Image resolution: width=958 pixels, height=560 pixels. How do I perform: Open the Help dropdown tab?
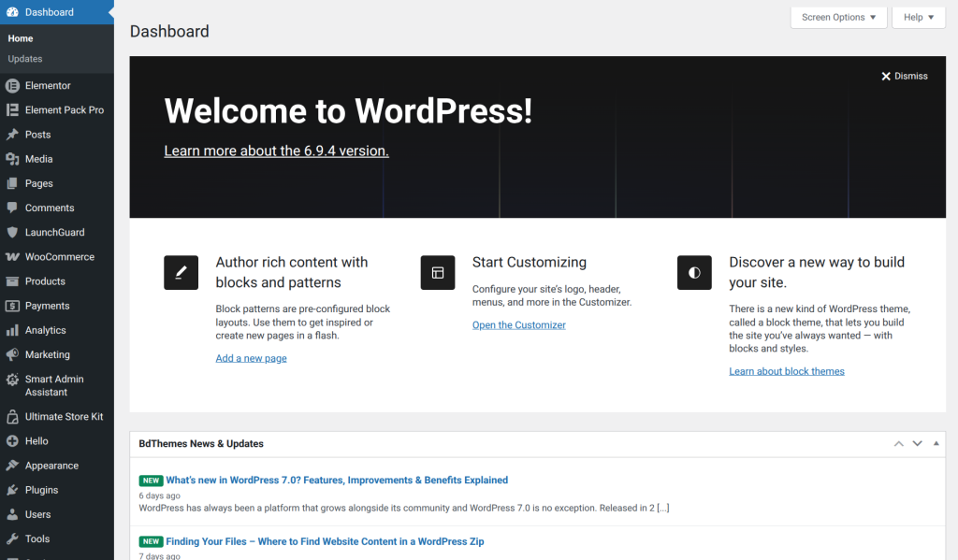pos(919,17)
